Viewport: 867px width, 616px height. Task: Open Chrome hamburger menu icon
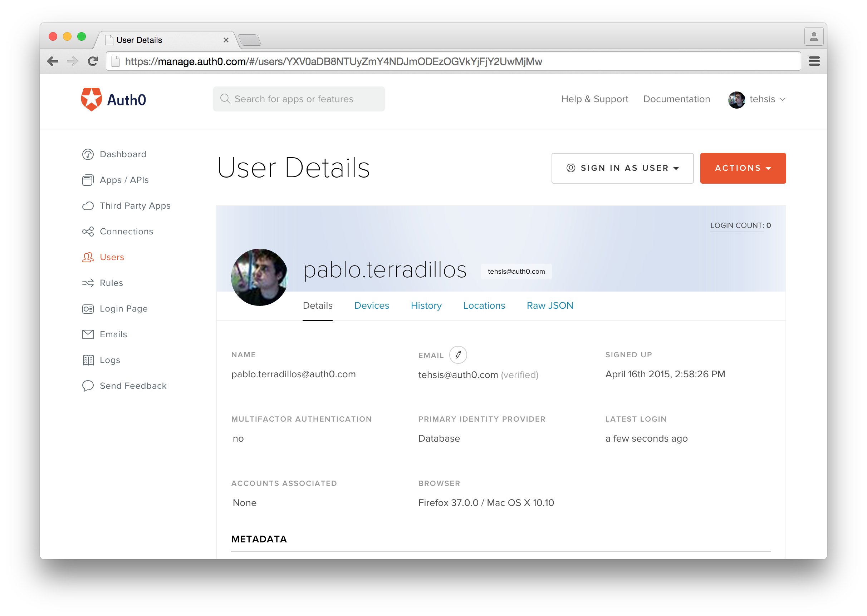coord(814,61)
